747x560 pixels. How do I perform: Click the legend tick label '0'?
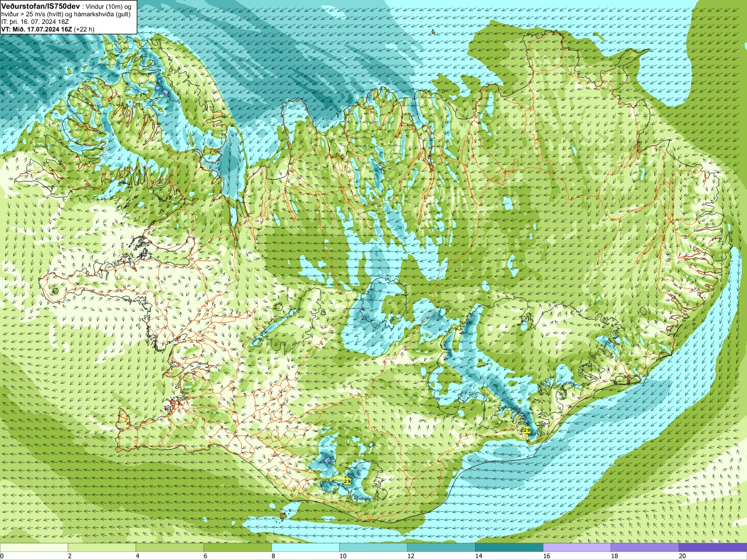click(2, 556)
